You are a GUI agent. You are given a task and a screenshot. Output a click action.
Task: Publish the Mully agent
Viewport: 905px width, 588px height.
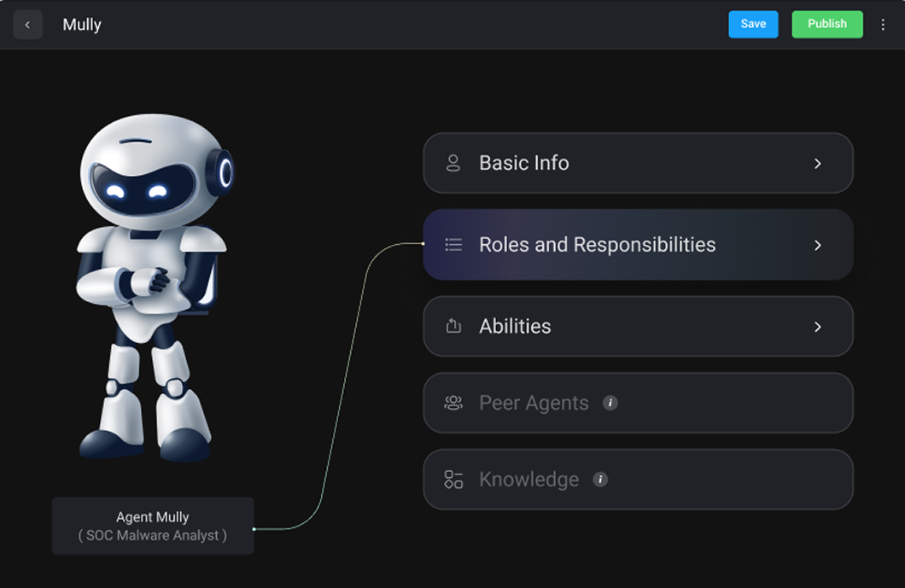pos(826,24)
